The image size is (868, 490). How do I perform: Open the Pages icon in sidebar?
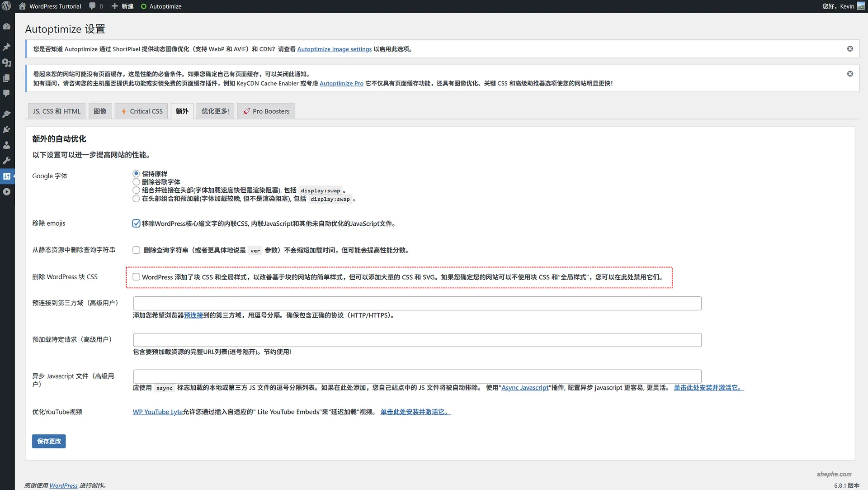[7, 78]
